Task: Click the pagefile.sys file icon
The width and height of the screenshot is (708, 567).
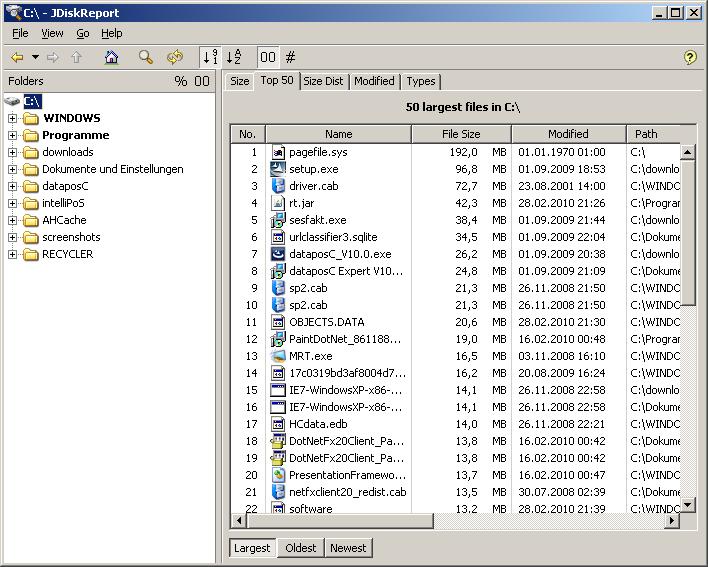Action: [x=278, y=152]
